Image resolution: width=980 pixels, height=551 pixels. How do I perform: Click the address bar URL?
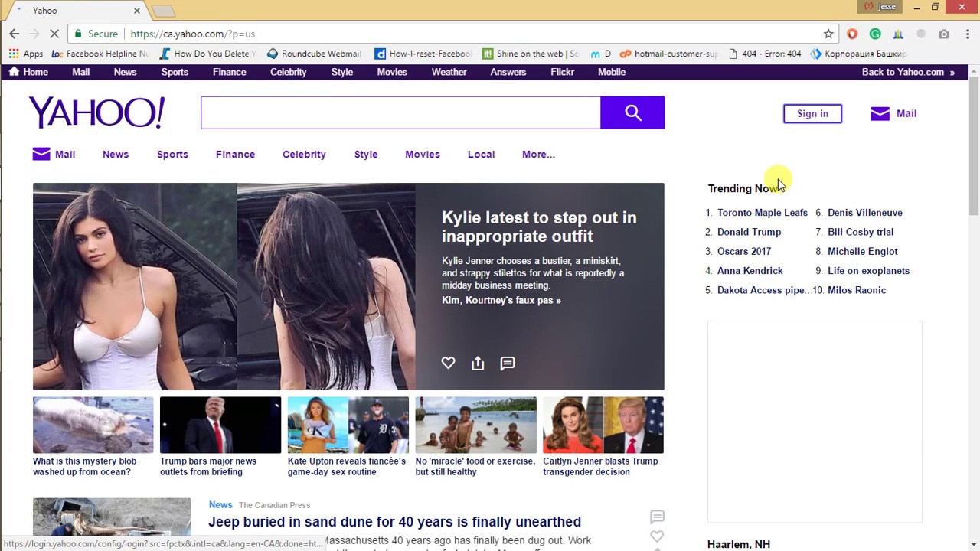192,34
